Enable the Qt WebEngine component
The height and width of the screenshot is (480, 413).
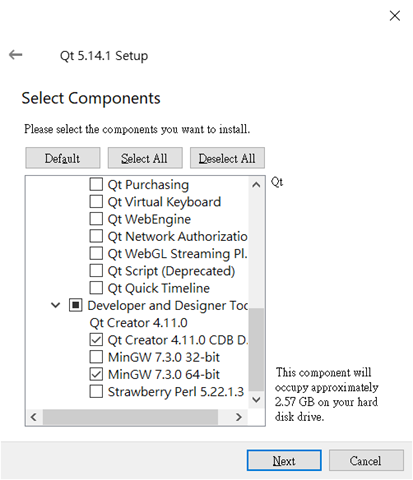96,219
